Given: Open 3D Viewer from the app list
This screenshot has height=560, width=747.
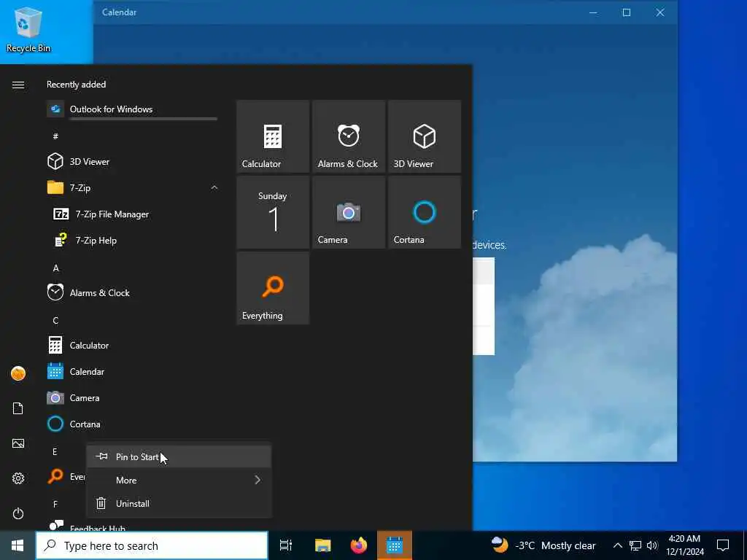Looking at the screenshot, I should (133, 162).
